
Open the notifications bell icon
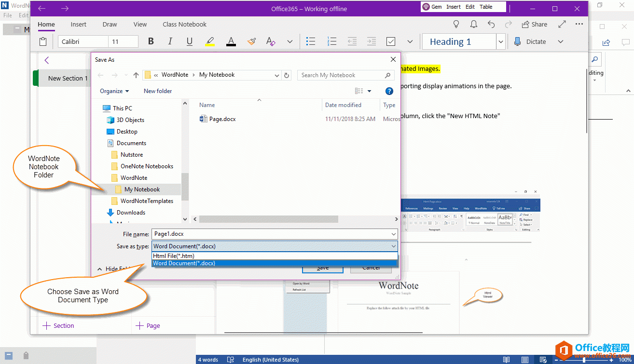click(474, 24)
